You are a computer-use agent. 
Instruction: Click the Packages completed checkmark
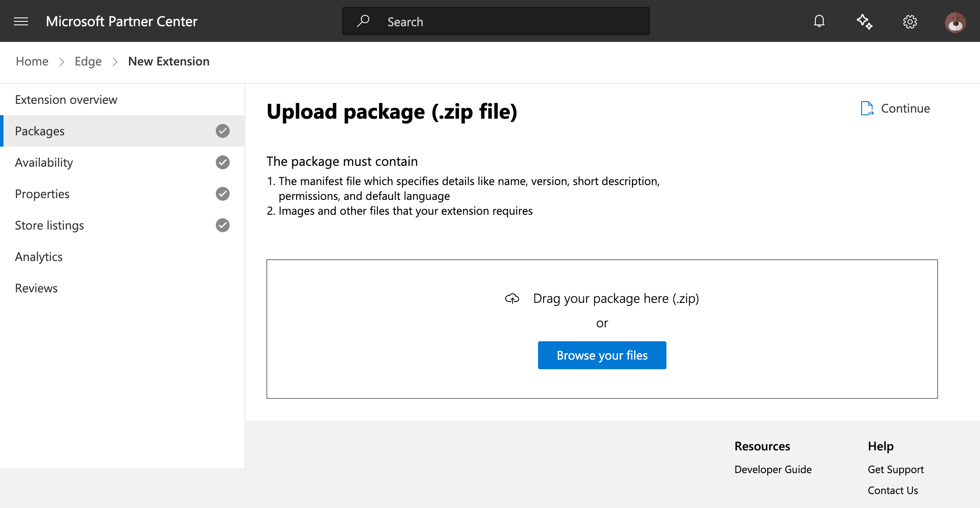(223, 131)
